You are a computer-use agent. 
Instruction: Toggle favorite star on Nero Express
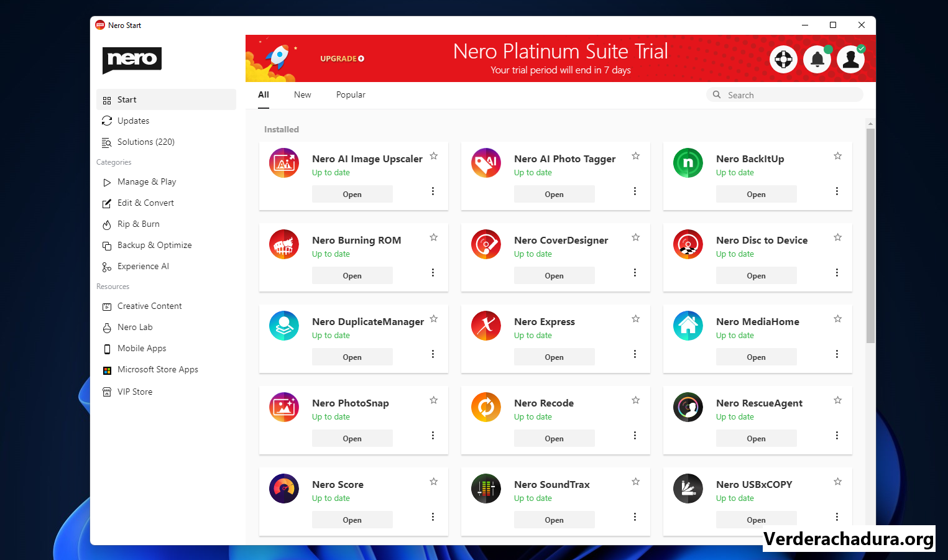(x=636, y=319)
